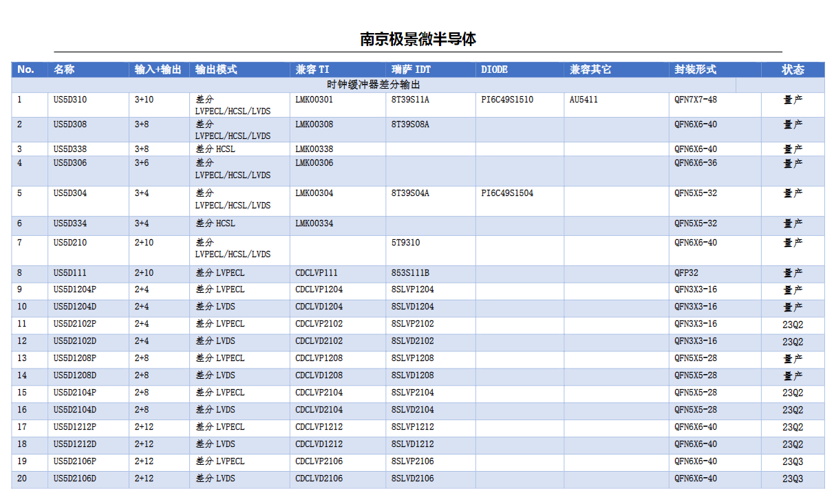Screen dimensions: 834x504
Task: Click TI part LMK00338
Action: click(x=314, y=149)
